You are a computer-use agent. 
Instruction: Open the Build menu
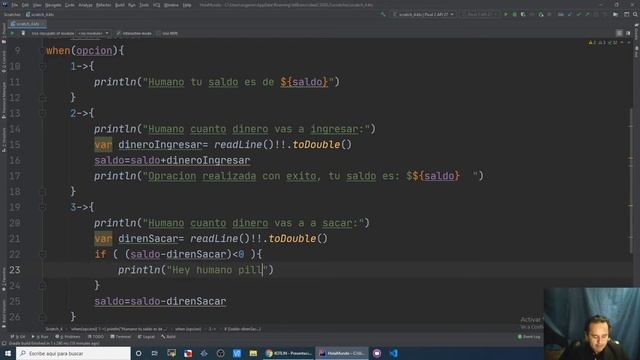120,5
